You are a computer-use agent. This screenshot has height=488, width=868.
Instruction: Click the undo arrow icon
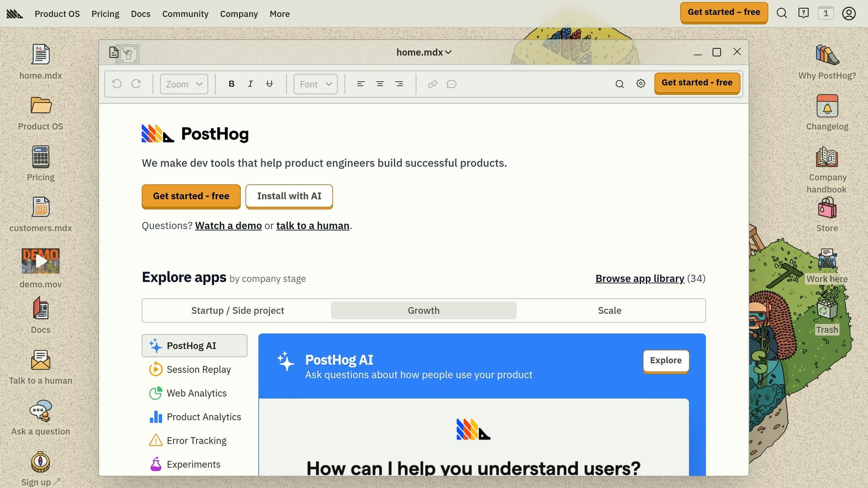[117, 84]
